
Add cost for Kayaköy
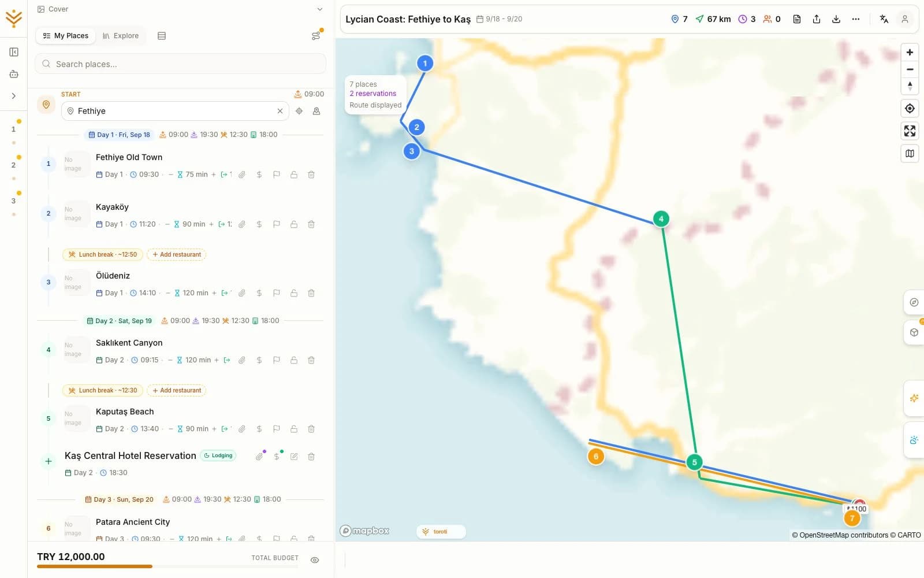coord(259,224)
